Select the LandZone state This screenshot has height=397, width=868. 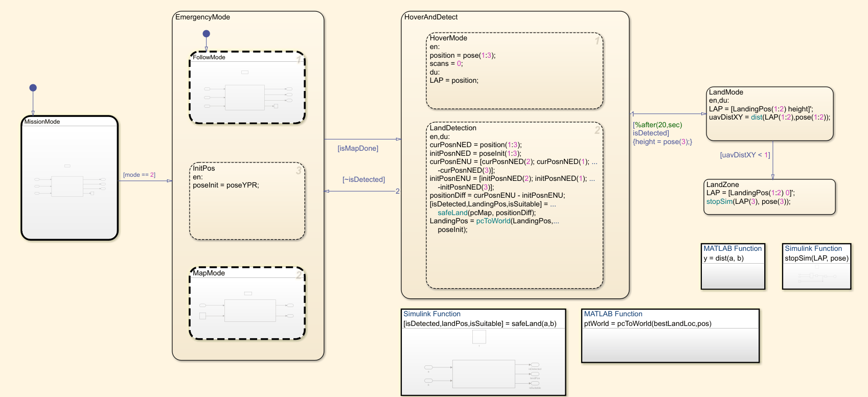[x=770, y=197]
